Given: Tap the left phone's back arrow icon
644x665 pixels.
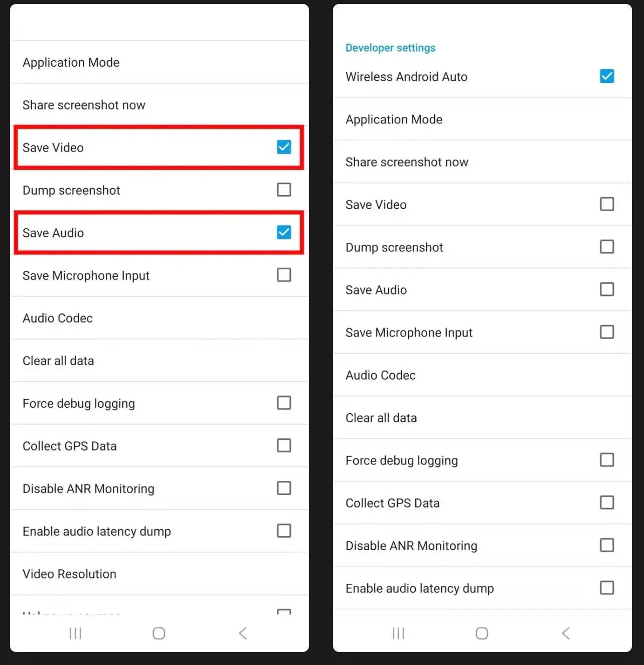Looking at the screenshot, I should click(x=243, y=633).
